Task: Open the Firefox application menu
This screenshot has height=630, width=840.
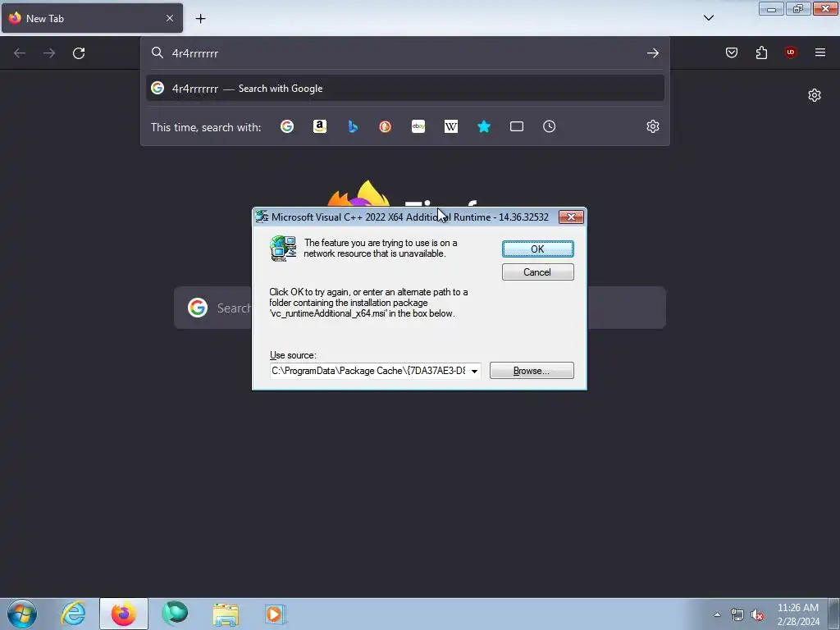Action: click(x=820, y=52)
